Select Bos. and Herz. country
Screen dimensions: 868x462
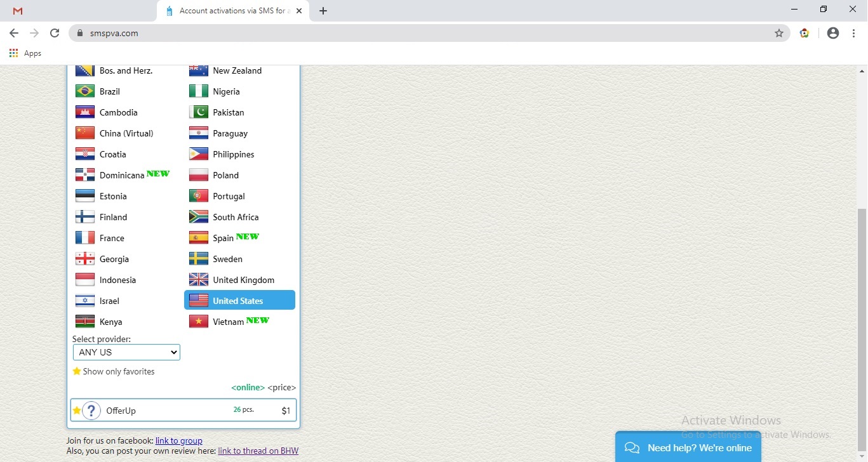126,70
